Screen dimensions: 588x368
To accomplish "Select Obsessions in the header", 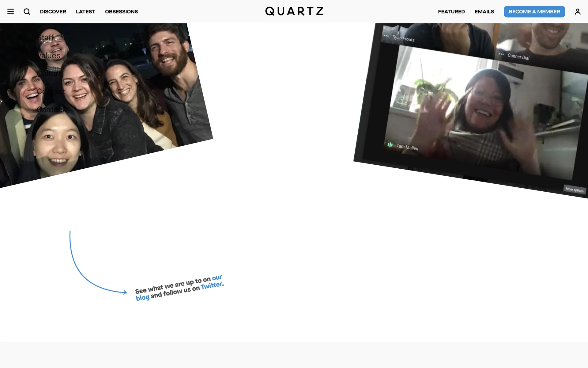I will tap(121, 12).
